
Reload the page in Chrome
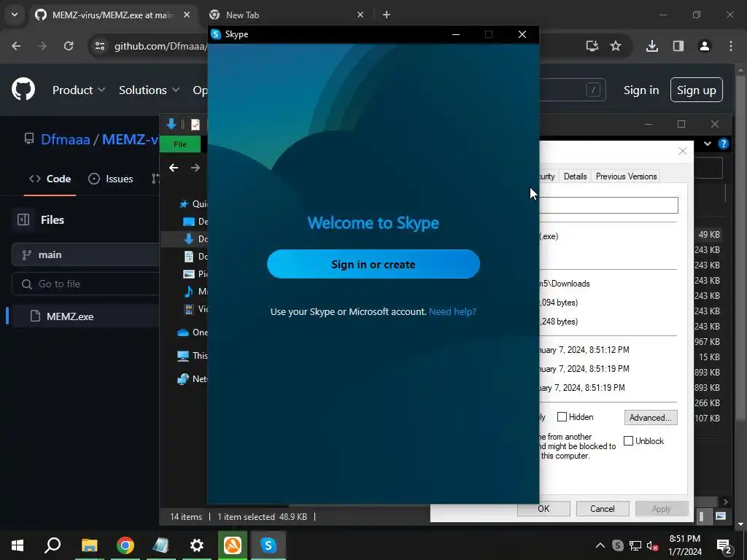[69, 46]
